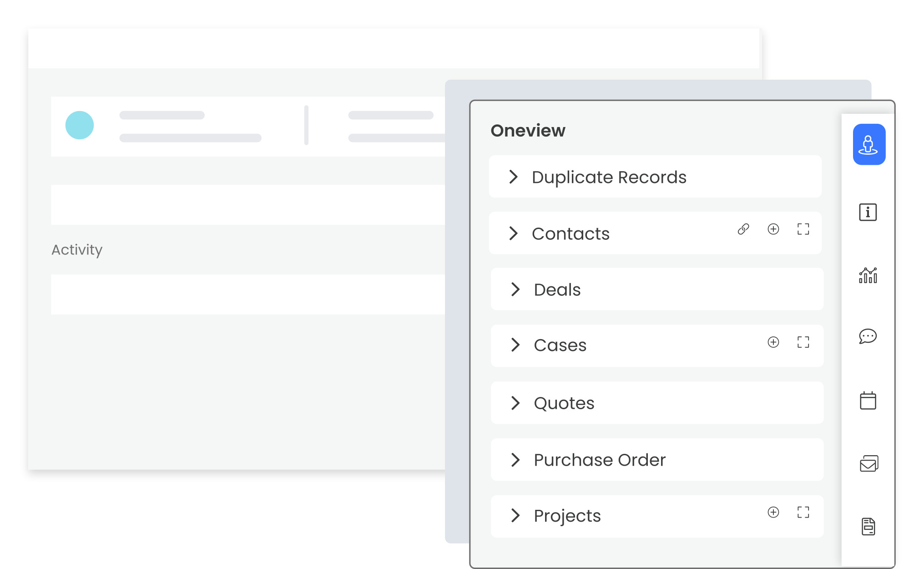The image size is (924, 569).
Task: Select the Projects label
Action: coord(567,516)
